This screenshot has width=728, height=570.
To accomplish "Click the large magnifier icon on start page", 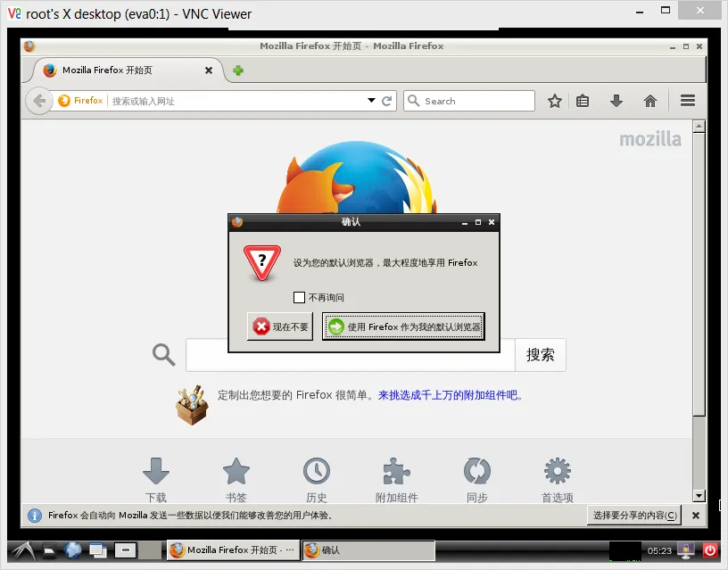I will tap(164, 355).
